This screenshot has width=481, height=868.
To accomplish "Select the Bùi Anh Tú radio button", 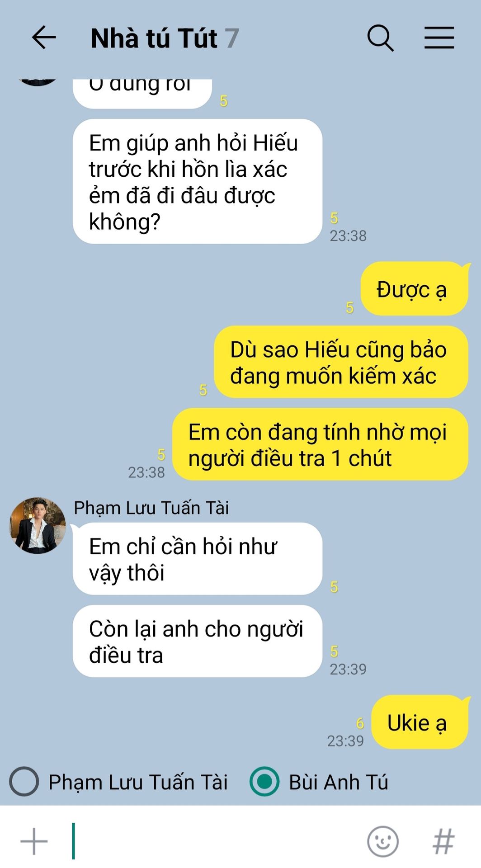I will coord(264,781).
